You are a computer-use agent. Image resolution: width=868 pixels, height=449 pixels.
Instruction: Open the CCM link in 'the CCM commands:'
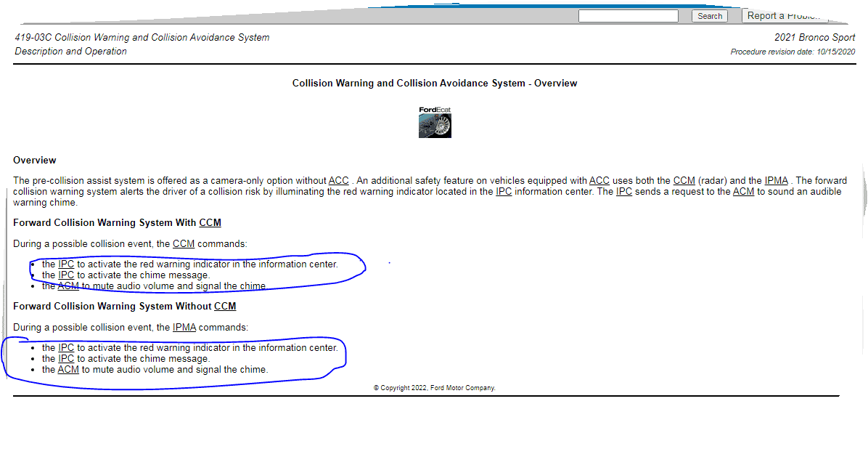184,244
